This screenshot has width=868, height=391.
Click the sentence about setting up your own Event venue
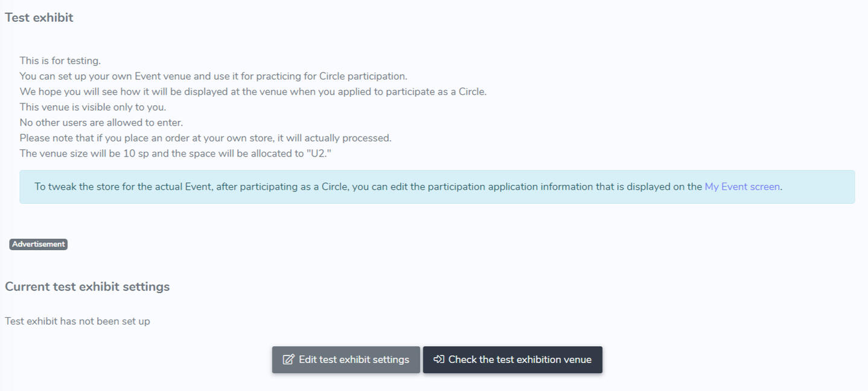213,76
